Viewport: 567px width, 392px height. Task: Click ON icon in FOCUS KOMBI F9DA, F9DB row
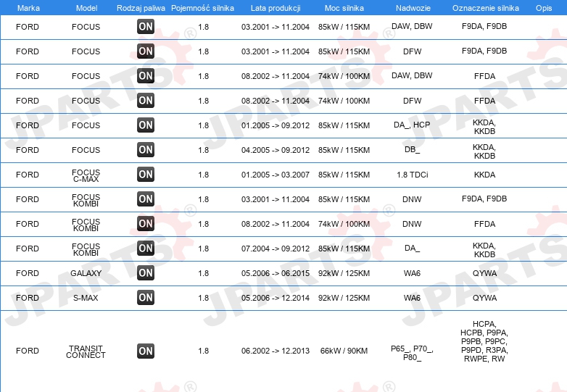tap(146, 199)
